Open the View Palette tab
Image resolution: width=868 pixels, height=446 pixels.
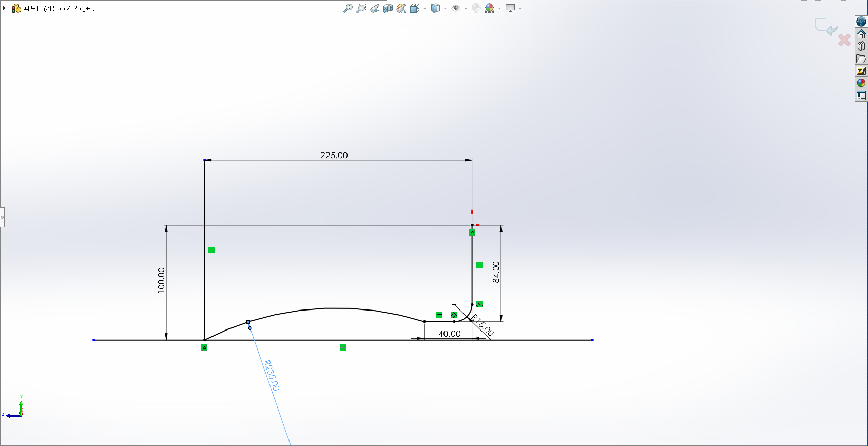pyautogui.click(x=861, y=71)
